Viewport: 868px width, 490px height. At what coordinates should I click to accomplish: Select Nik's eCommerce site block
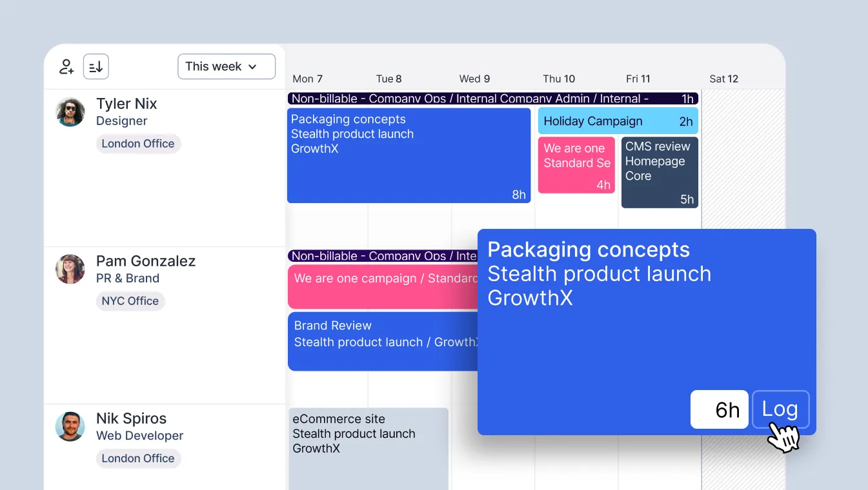click(368, 445)
